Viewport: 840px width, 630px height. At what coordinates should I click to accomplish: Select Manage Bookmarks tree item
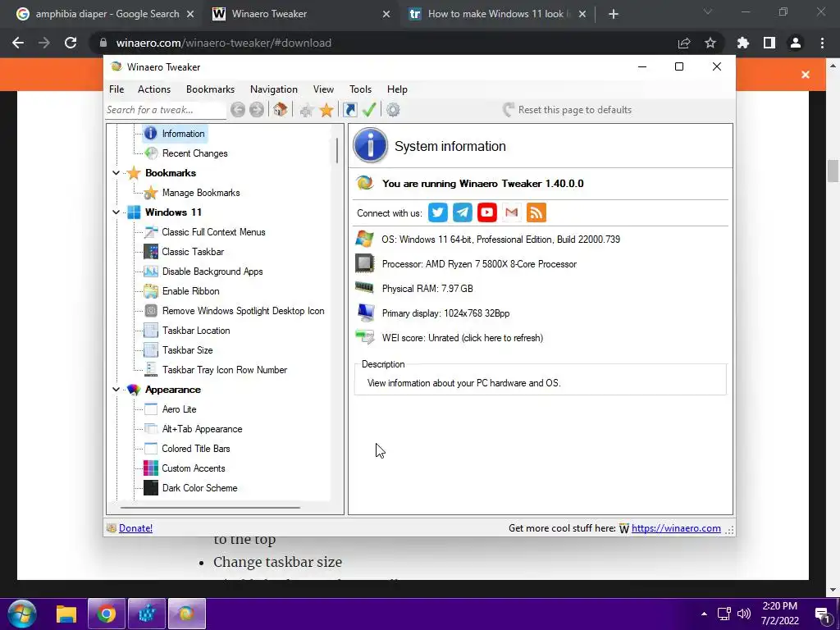tap(201, 193)
